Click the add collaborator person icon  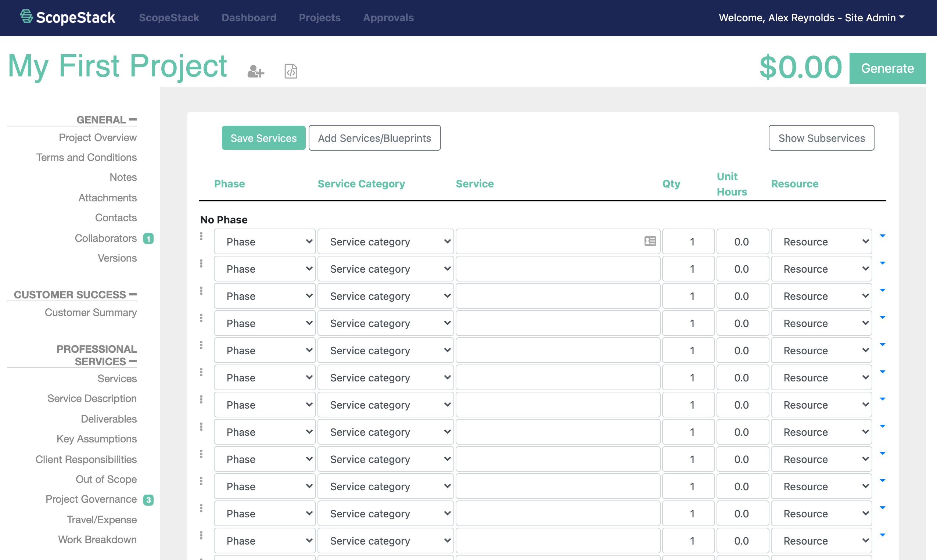point(256,71)
